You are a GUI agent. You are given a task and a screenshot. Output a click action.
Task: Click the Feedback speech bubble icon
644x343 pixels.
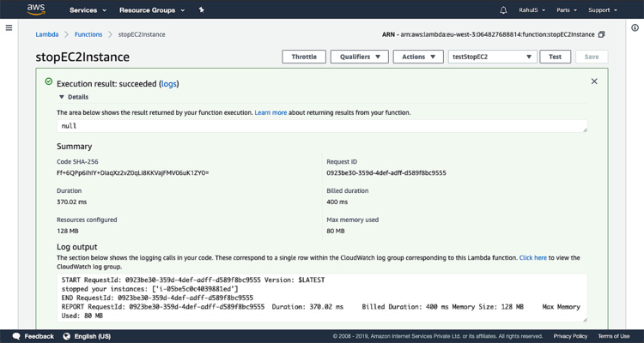click(16, 336)
